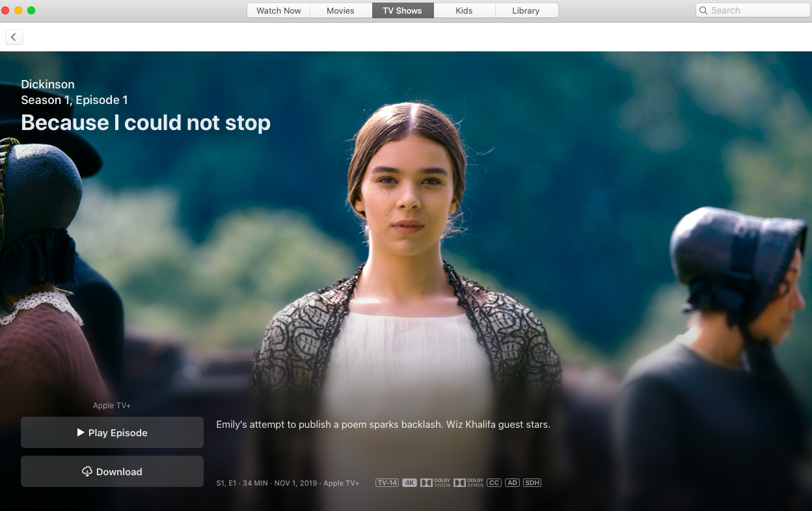Click the CC closed captions badge
This screenshot has width=812, height=511.
pyautogui.click(x=494, y=482)
